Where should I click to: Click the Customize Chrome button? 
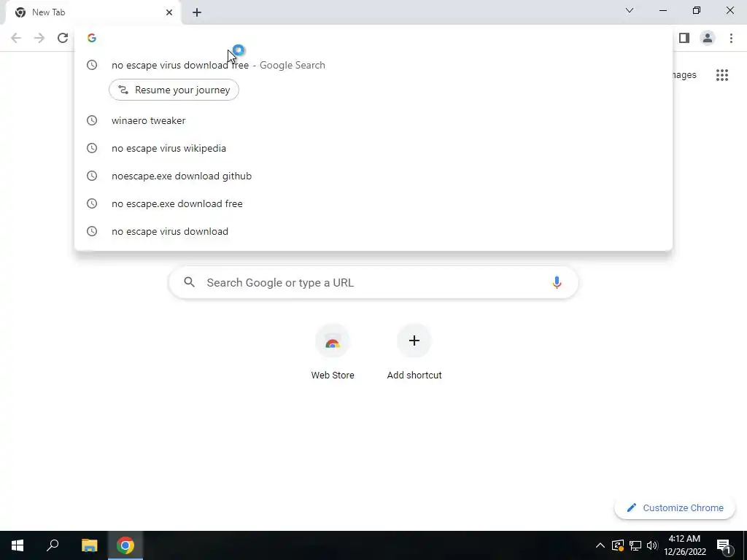click(x=675, y=507)
